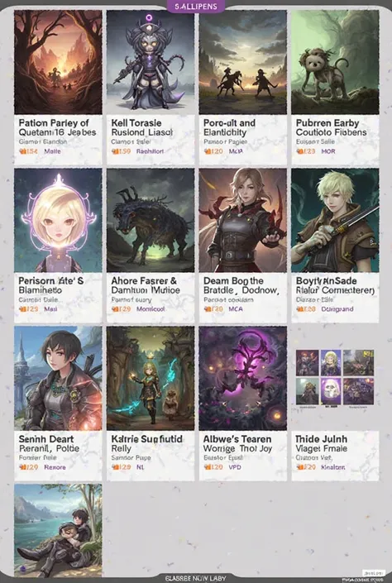This screenshot has height=583, width=392.
Task: Select the blonde portrait in glowing frame
Action: coord(58,220)
